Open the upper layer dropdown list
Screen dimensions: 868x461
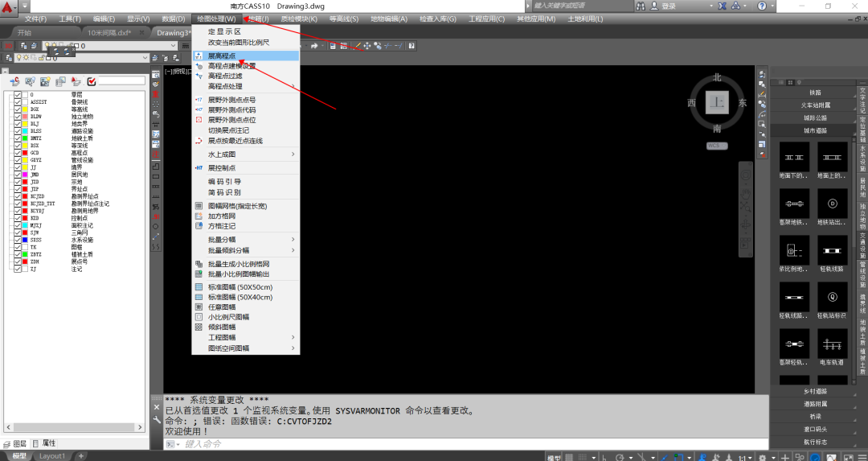tap(174, 46)
